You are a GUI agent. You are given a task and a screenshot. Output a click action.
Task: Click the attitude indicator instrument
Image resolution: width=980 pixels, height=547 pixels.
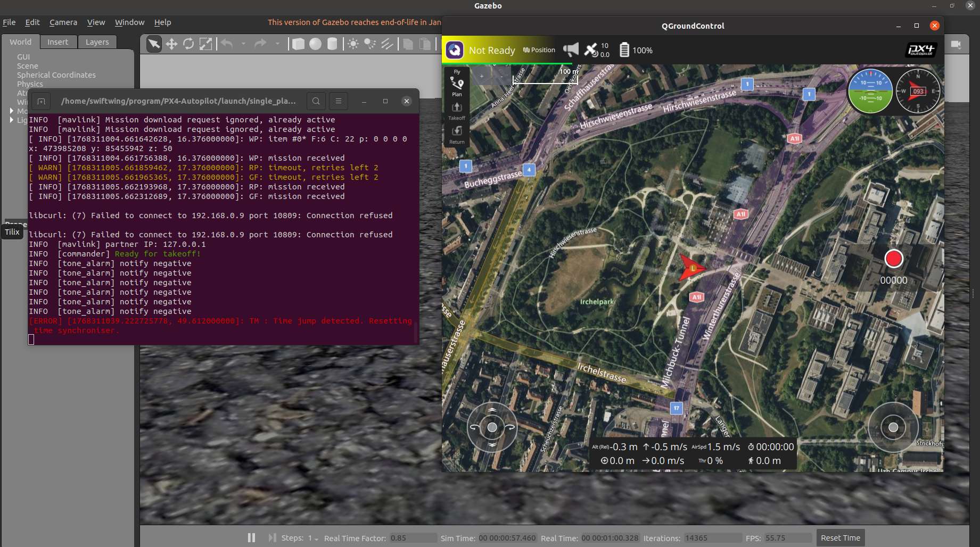pyautogui.click(x=870, y=91)
